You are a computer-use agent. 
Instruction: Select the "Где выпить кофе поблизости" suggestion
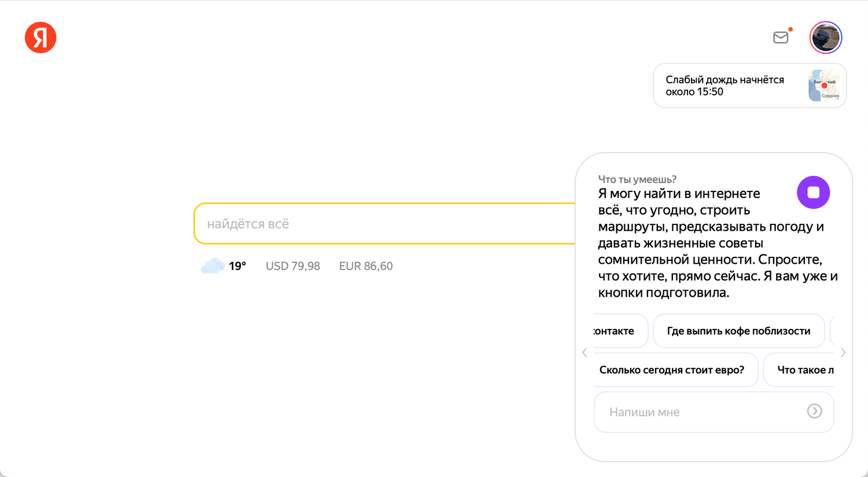click(738, 331)
